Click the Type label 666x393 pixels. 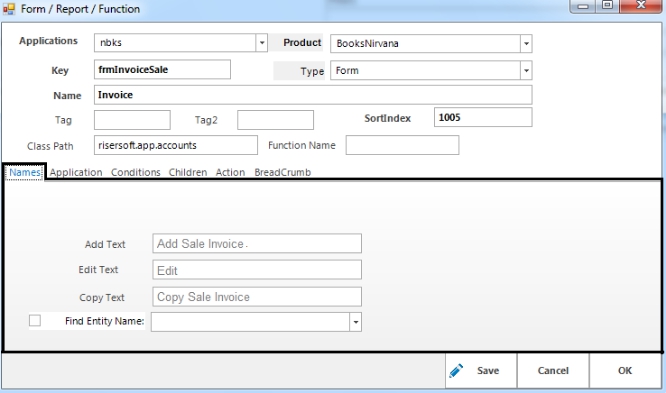(312, 71)
